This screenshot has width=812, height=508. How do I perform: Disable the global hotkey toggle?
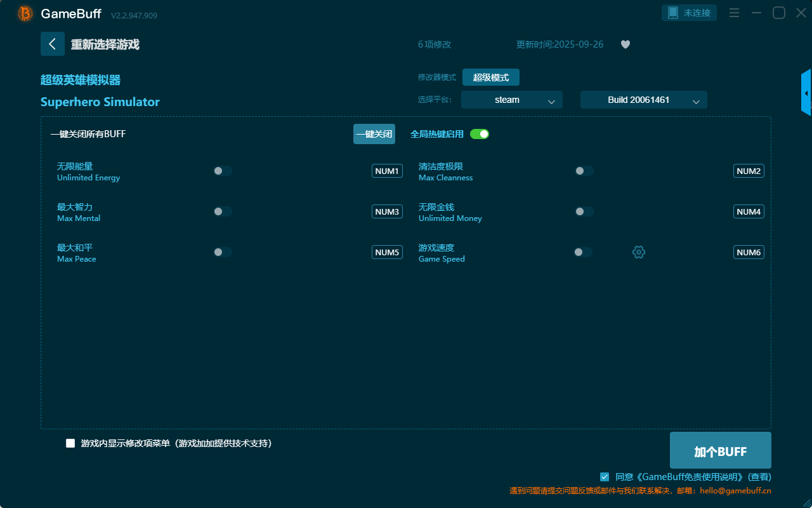pos(480,134)
